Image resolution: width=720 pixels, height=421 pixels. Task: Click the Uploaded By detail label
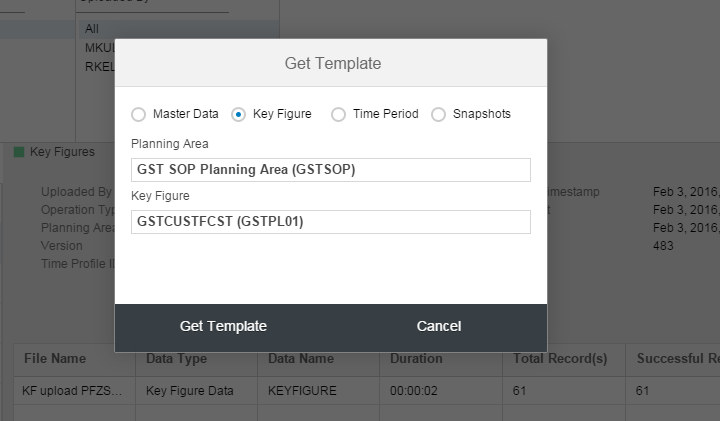pos(76,192)
